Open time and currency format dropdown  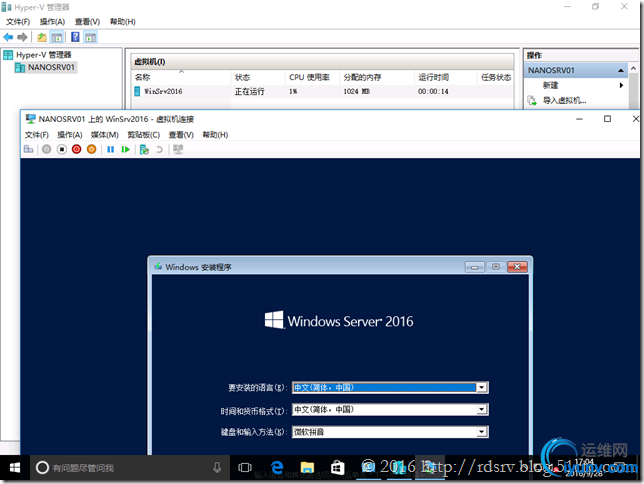tap(481, 409)
